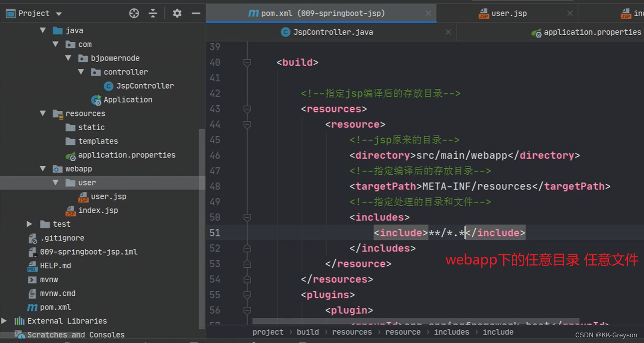Click the HELP.md markdown file icon
The height and width of the screenshot is (343, 644).
pyautogui.click(x=32, y=266)
